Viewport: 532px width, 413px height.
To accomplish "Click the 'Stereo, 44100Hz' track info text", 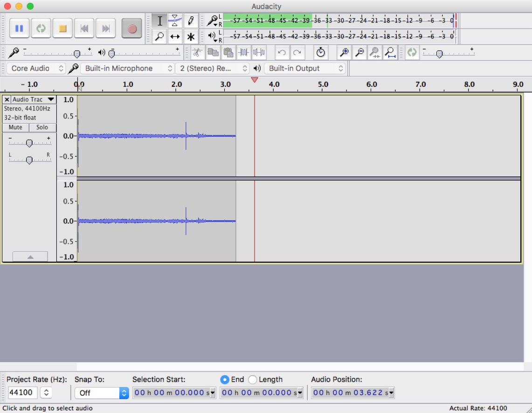I will (27, 109).
